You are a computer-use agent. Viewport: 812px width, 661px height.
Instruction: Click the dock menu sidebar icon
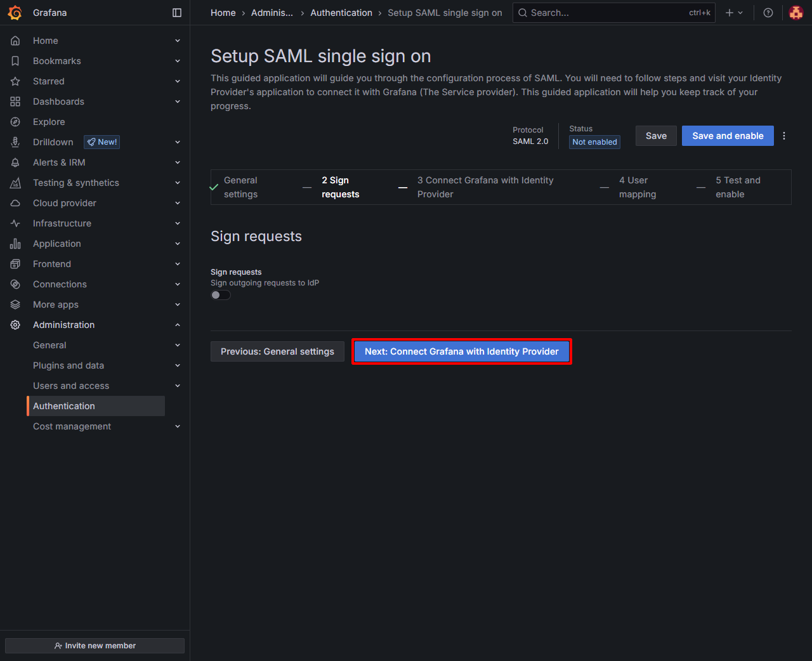(x=177, y=13)
